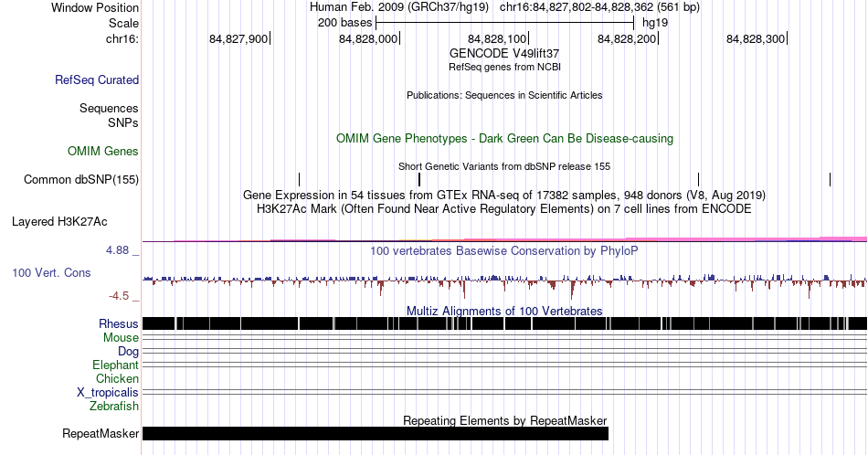868x455 pixels.
Task: Click the hg19 label beside scale bar
Action: pos(655,23)
